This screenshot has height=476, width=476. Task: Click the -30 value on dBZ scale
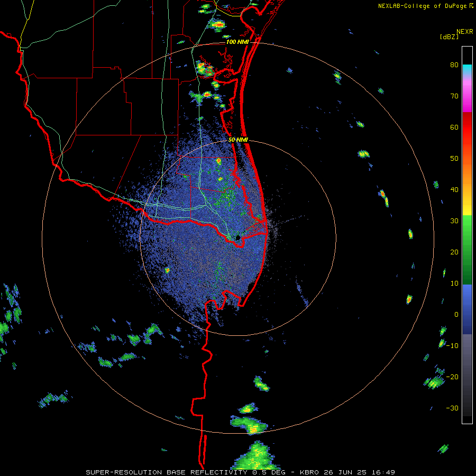click(452, 408)
